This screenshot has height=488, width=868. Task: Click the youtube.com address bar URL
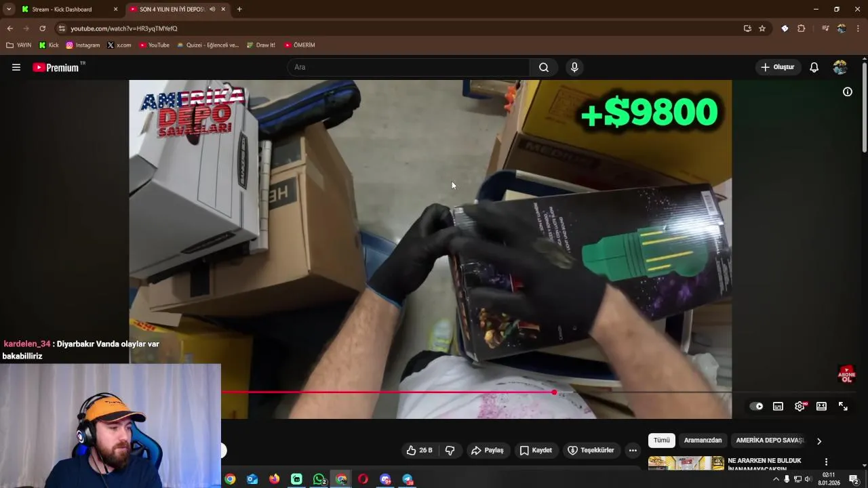123,28
